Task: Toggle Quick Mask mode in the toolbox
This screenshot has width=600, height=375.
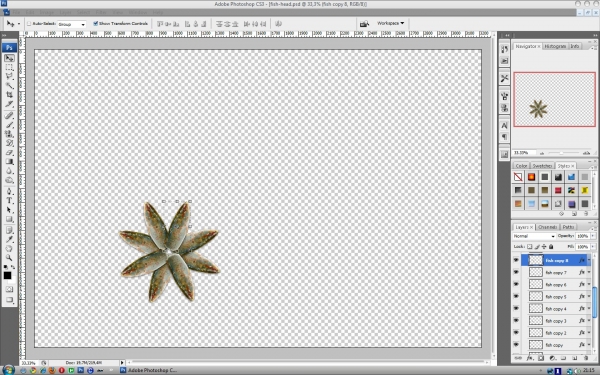Action: pyautogui.click(x=9, y=289)
